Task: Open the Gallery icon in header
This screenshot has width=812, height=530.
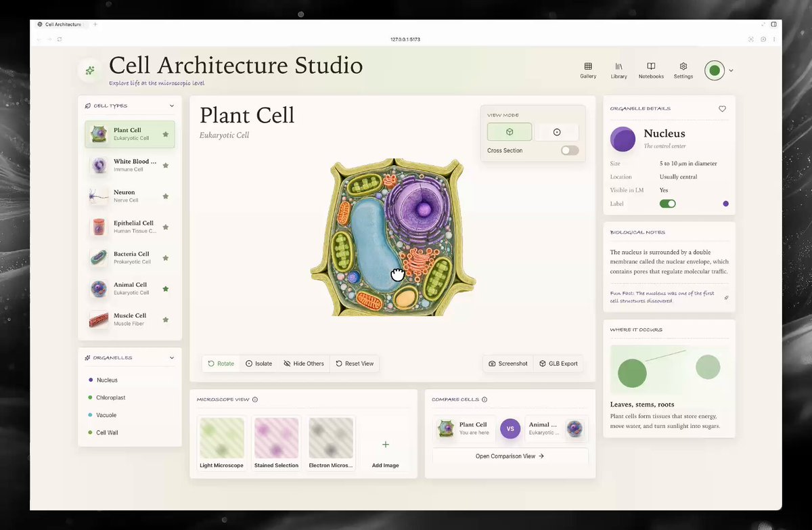Action: 588,70
